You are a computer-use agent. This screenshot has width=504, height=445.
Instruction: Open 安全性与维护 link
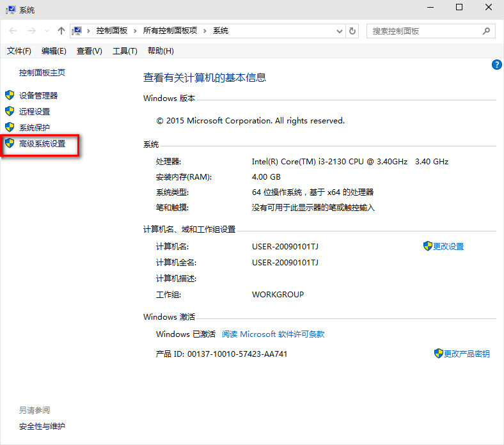(42, 426)
